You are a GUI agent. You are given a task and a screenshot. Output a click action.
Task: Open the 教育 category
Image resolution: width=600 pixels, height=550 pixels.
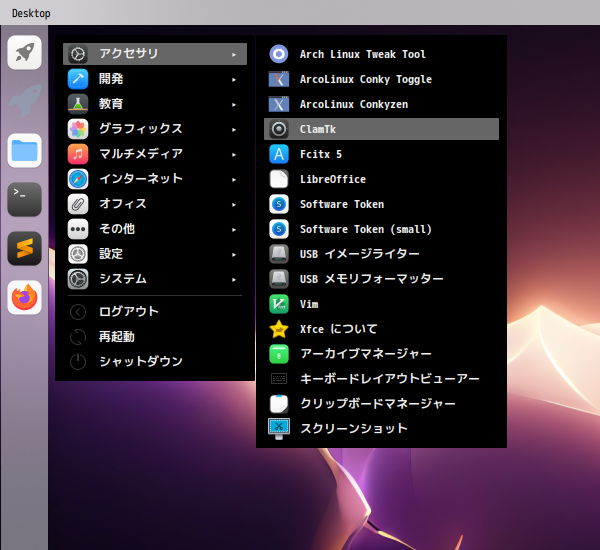(x=155, y=104)
